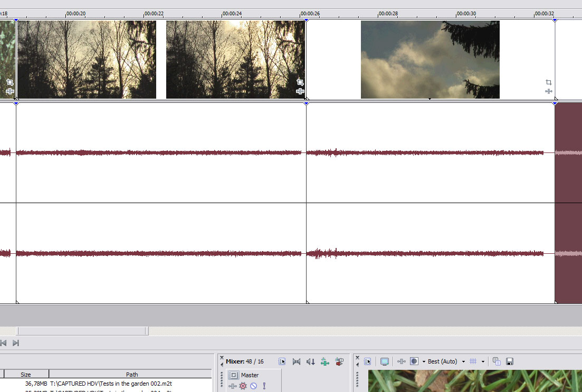Viewport: 582px width, 392px height.
Task: Expand the overlays grid dropdown arrow
Action: tap(483, 362)
